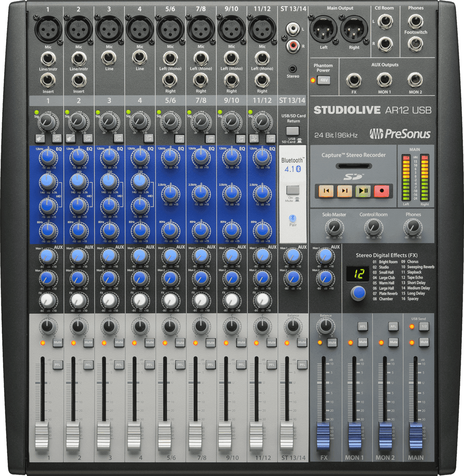Tap the Bluetooth Pair button
Viewport: 464px width, 476px height.
[293, 218]
